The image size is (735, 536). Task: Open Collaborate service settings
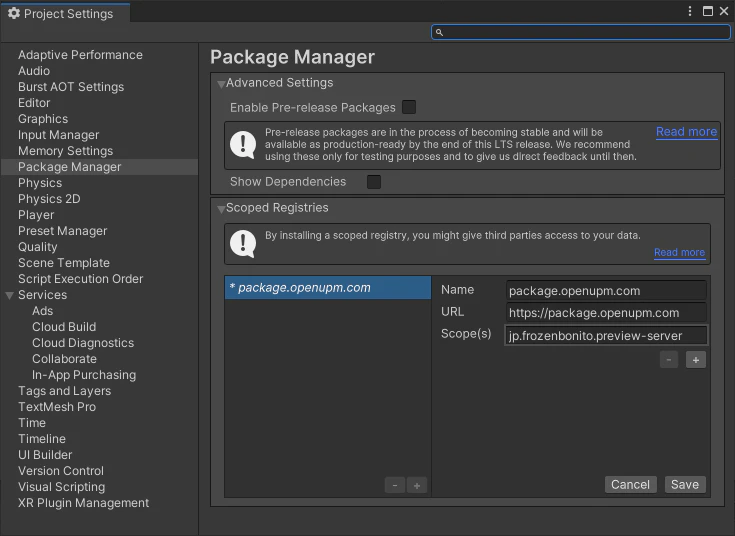pos(64,359)
